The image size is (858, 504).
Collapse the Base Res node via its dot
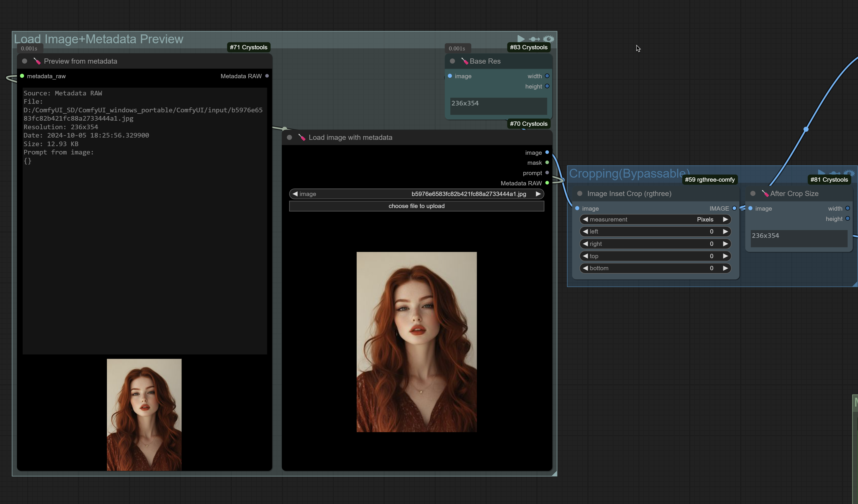(452, 61)
